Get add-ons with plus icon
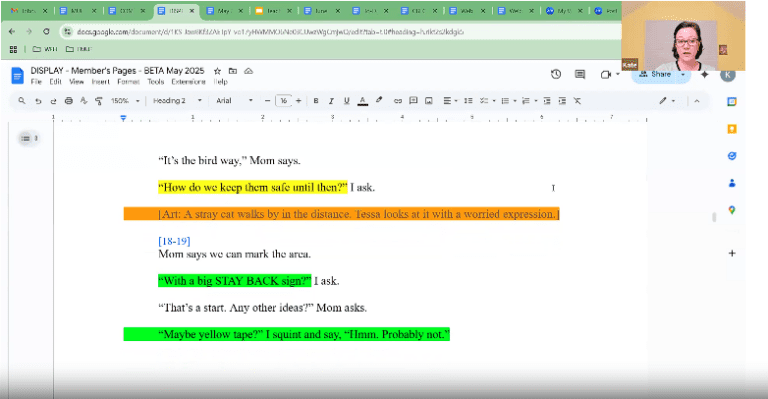This screenshot has width=768, height=399. [732, 253]
